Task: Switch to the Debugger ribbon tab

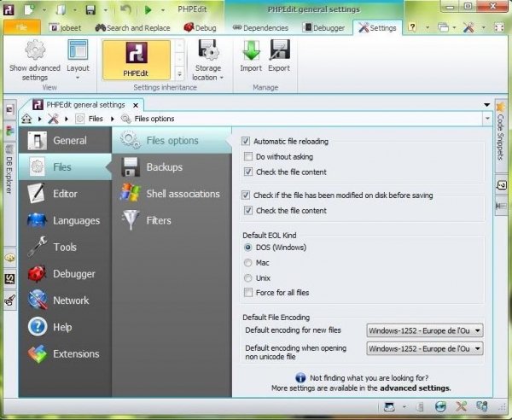Action: 323,28
